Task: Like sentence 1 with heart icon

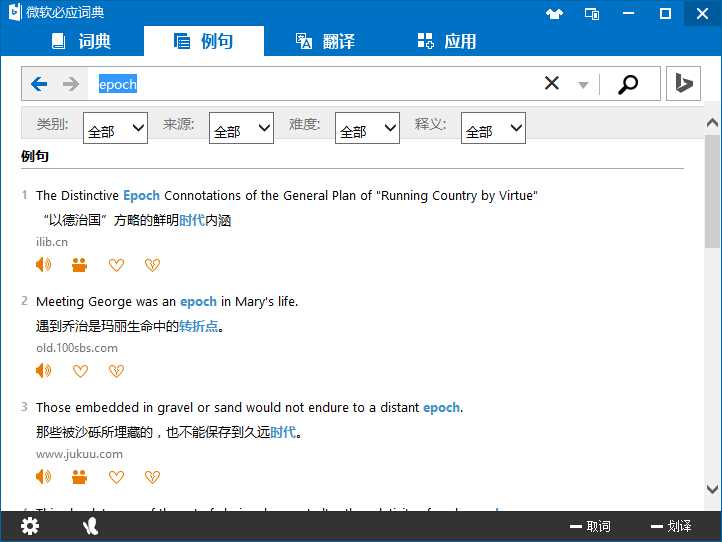Action: (x=116, y=265)
